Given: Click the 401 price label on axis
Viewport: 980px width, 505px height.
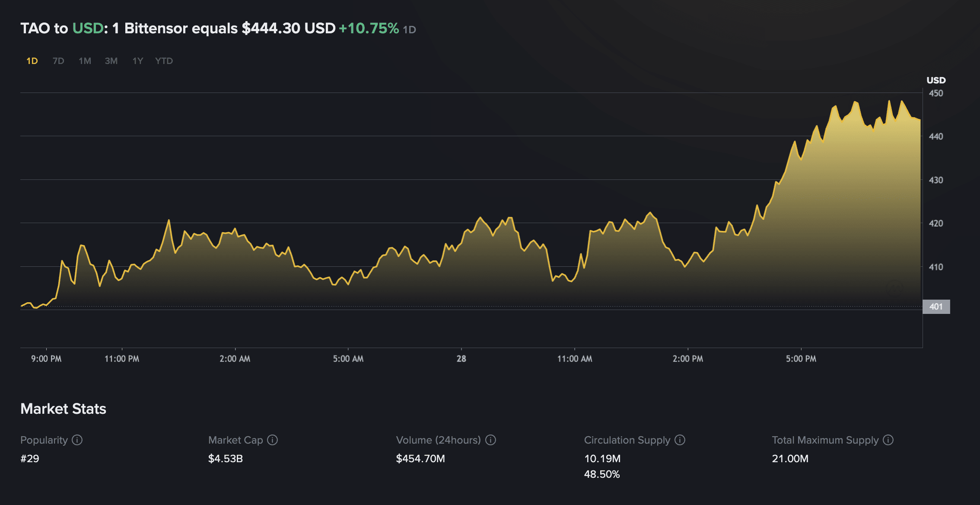Looking at the screenshot, I should point(936,307).
